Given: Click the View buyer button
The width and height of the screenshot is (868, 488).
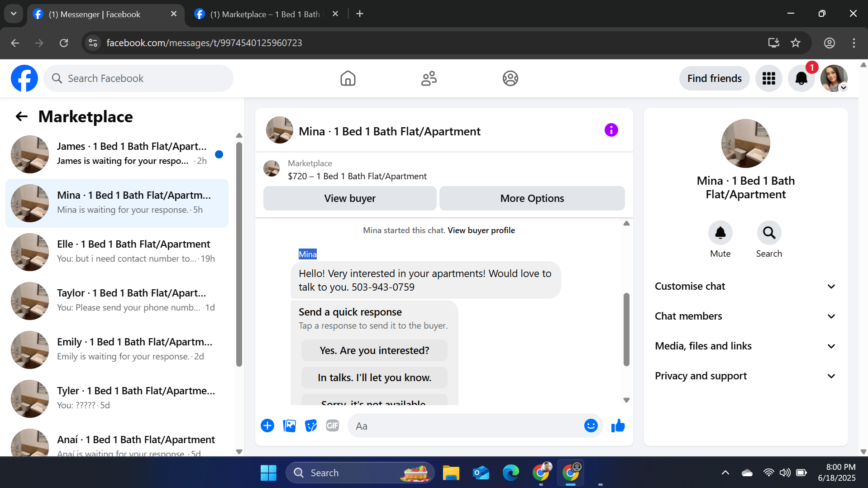Looking at the screenshot, I should 350,198.
